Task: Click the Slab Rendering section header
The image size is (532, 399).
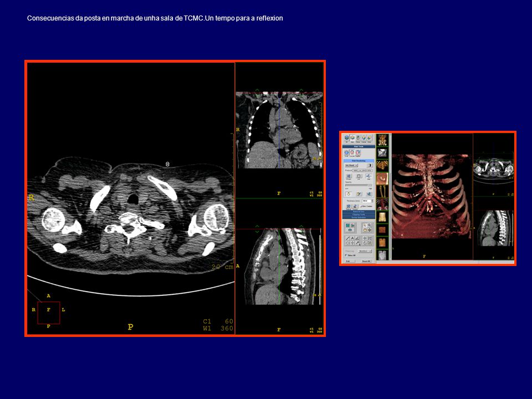Action: (x=359, y=161)
